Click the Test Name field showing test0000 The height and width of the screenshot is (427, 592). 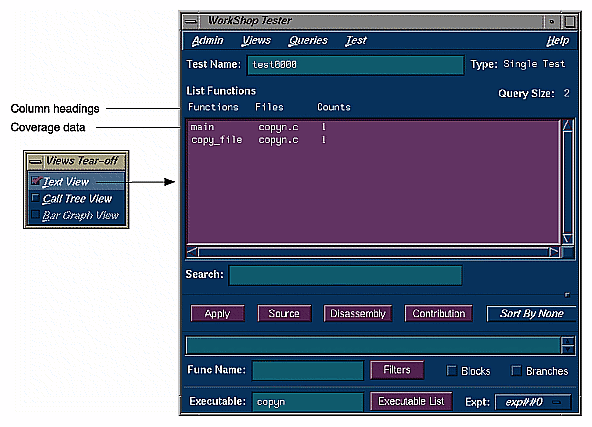tap(356, 65)
